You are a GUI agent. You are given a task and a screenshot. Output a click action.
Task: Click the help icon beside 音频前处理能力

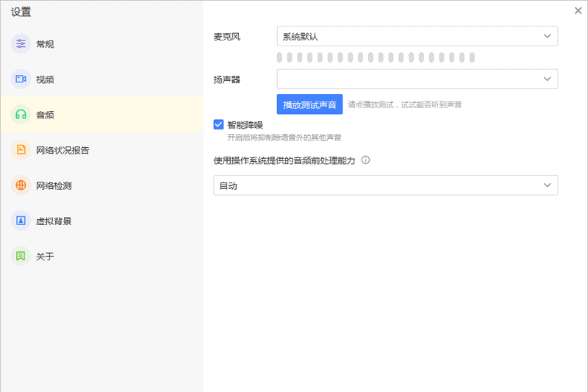(365, 160)
